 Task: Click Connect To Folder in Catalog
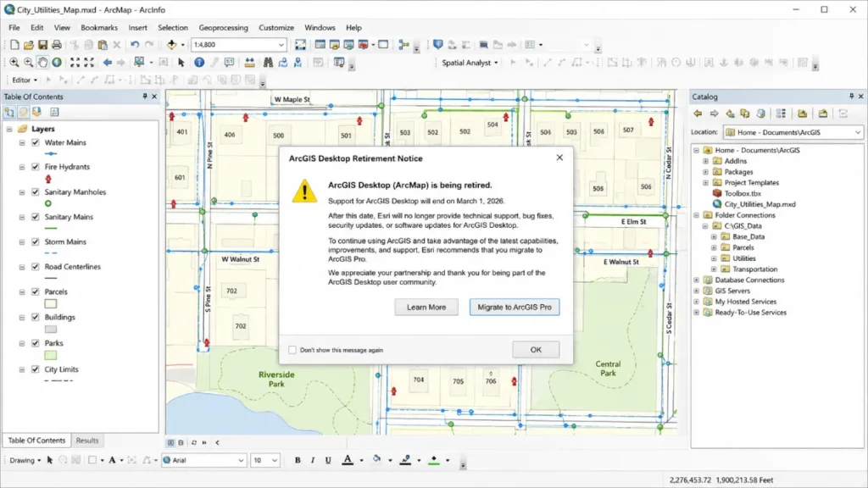tap(802, 114)
